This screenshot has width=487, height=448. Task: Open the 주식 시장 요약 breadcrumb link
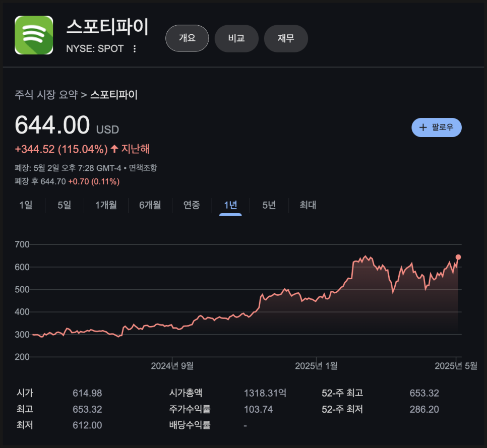[46, 94]
